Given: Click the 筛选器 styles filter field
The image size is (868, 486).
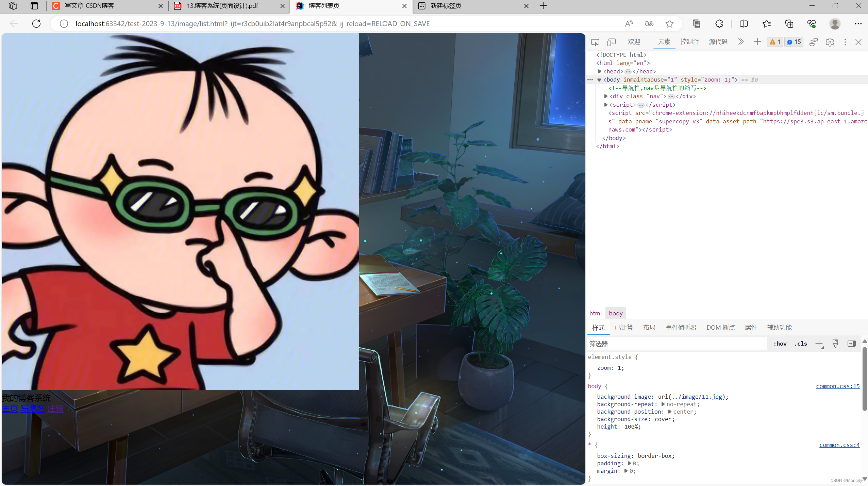Looking at the screenshot, I should tap(677, 344).
